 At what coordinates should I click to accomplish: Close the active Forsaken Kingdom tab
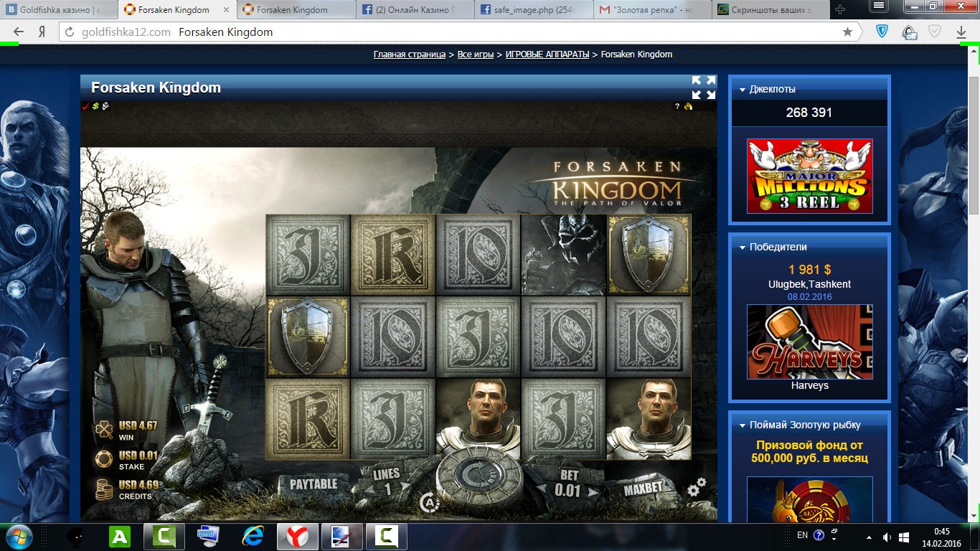click(x=225, y=10)
